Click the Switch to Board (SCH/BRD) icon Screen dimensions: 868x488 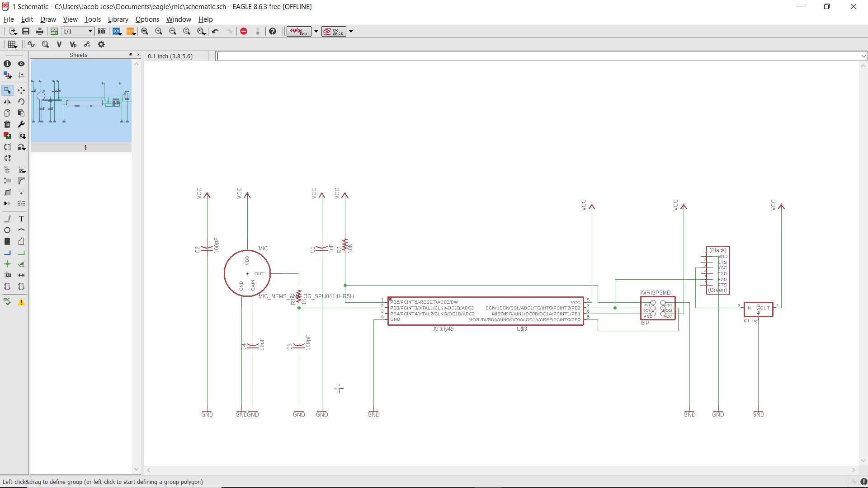[x=54, y=31]
